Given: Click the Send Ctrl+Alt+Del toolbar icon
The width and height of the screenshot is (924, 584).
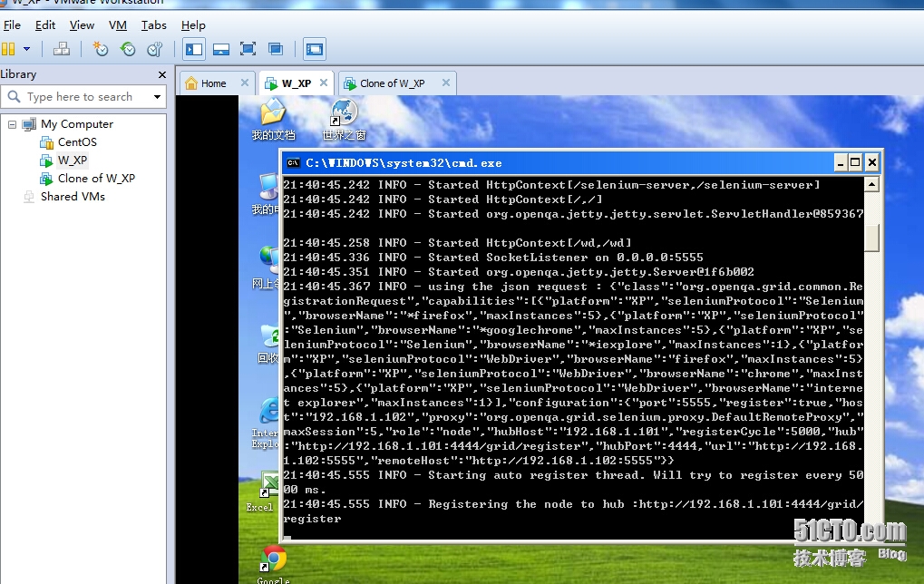Looking at the screenshot, I should (62, 49).
